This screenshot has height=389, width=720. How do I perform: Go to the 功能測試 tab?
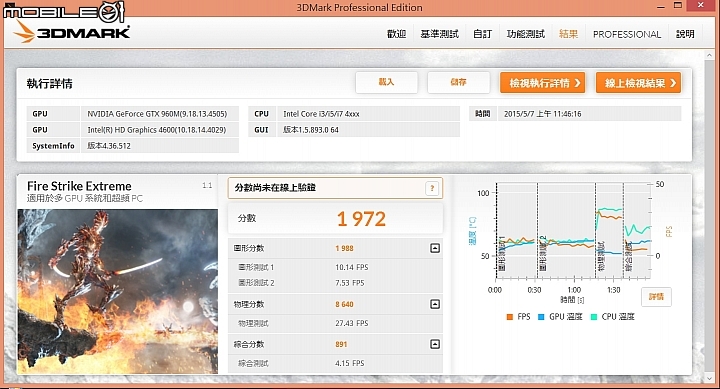[x=525, y=34]
